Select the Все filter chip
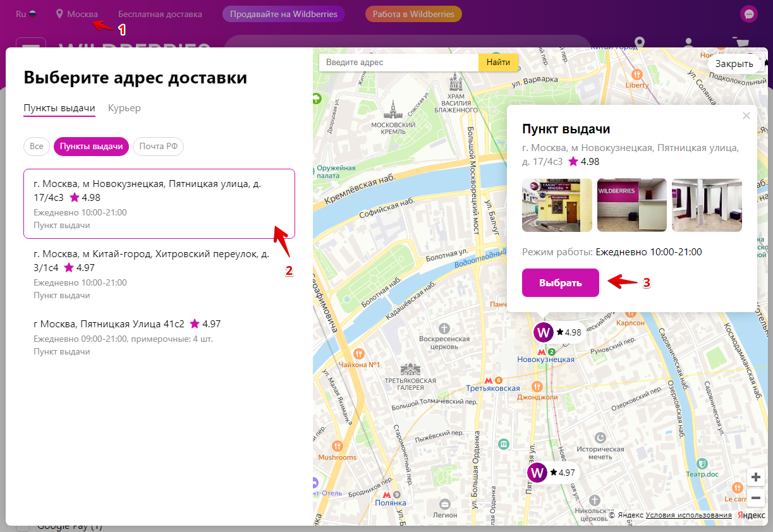This screenshot has height=532, width=773. click(x=37, y=147)
